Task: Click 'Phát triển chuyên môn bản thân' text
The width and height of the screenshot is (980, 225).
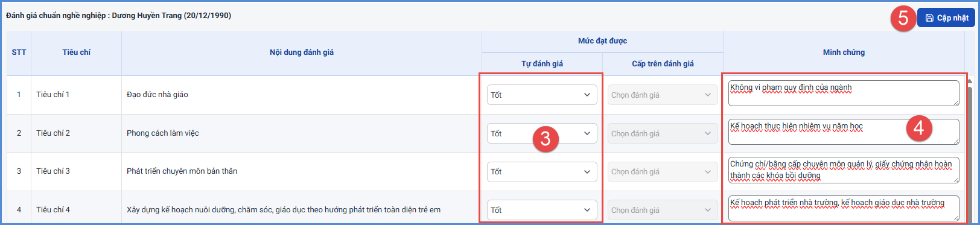Action: (x=182, y=171)
